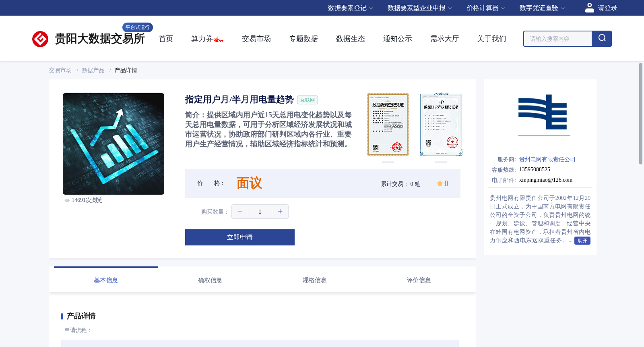Viewport: 644px width, 347px height.
Task: View the 数据要素登记凭证 certificate thumbnail
Action: (388, 125)
